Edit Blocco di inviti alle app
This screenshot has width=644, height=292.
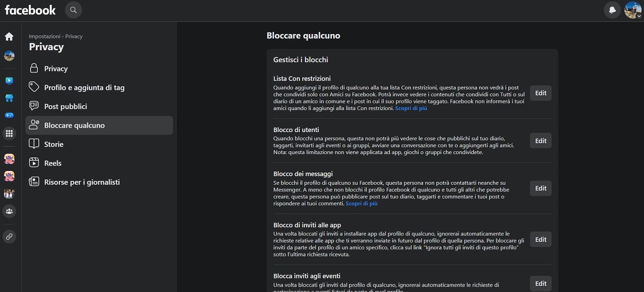(x=541, y=239)
